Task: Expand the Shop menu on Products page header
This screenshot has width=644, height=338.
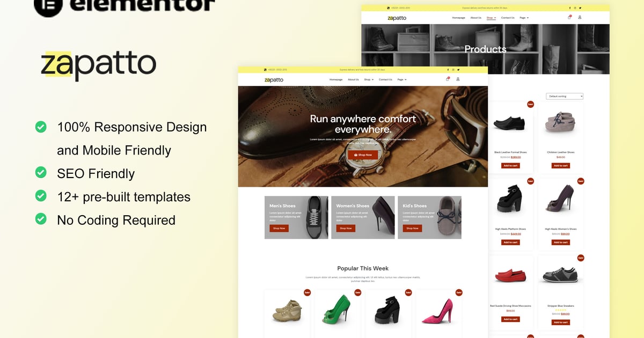Action: tap(491, 18)
